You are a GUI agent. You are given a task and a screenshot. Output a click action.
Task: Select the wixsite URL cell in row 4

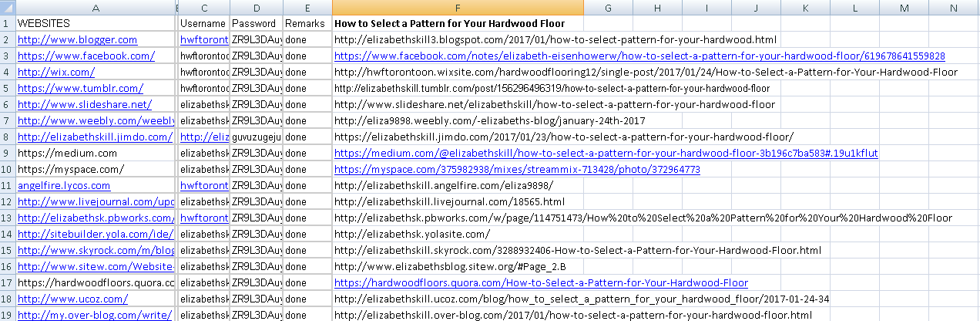click(458, 72)
